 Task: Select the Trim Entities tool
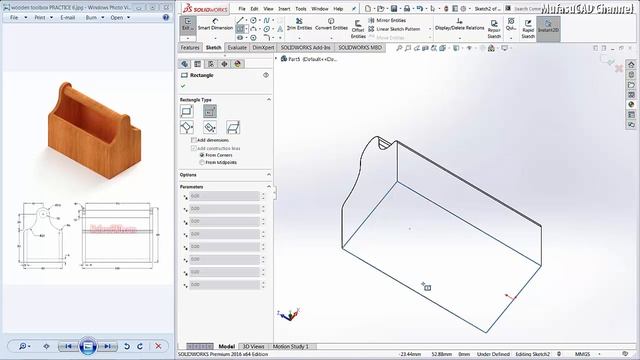(x=299, y=24)
